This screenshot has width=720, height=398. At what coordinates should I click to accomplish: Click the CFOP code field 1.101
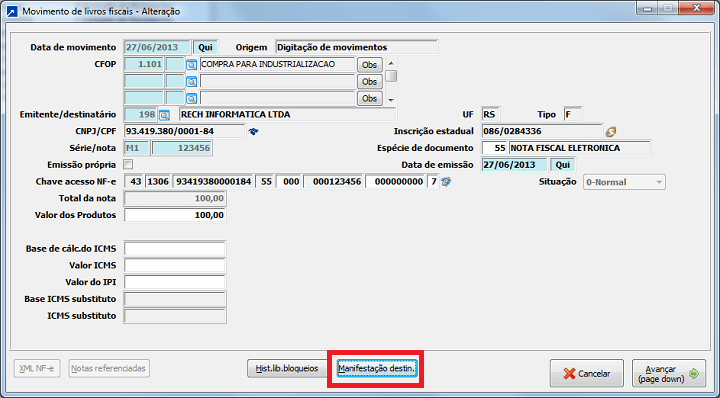point(144,64)
